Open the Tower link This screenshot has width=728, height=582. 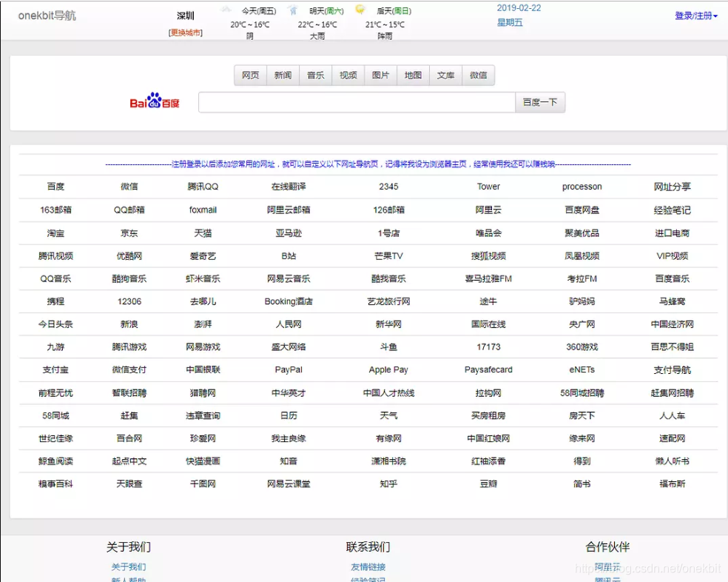(488, 187)
